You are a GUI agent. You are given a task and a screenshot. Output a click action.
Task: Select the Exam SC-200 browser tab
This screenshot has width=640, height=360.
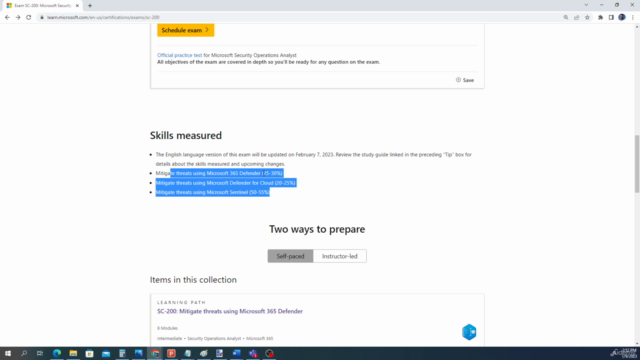41,6
